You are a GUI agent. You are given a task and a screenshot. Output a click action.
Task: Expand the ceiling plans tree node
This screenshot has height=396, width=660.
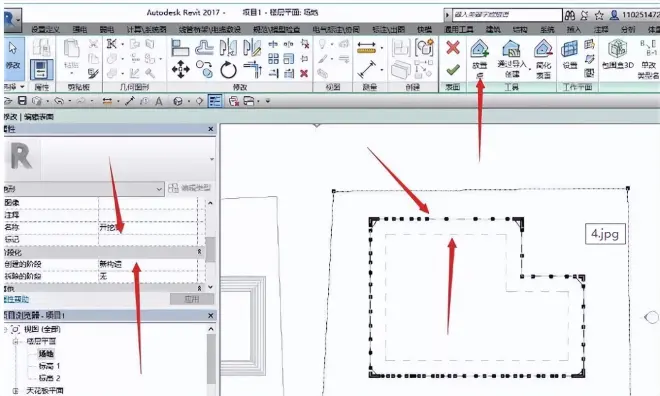tap(16, 391)
